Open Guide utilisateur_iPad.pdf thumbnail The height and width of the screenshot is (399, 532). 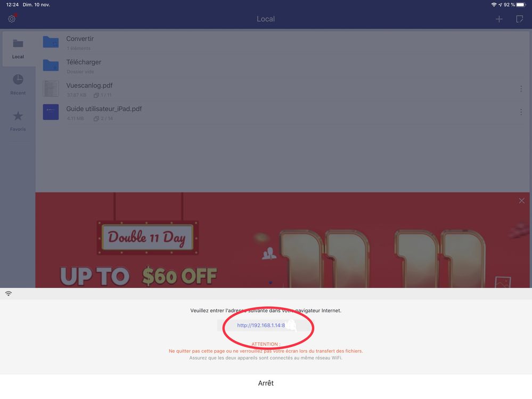coord(51,112)
